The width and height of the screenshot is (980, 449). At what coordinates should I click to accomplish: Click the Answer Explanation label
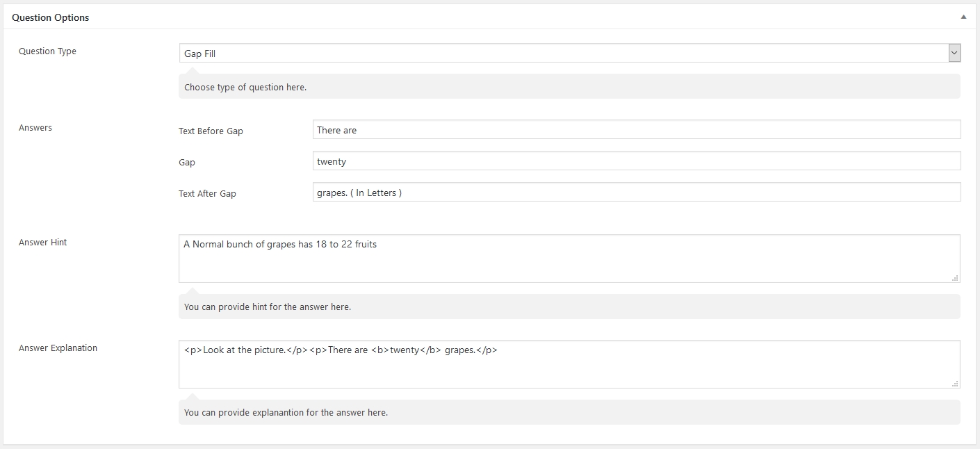tap(58, 348)
